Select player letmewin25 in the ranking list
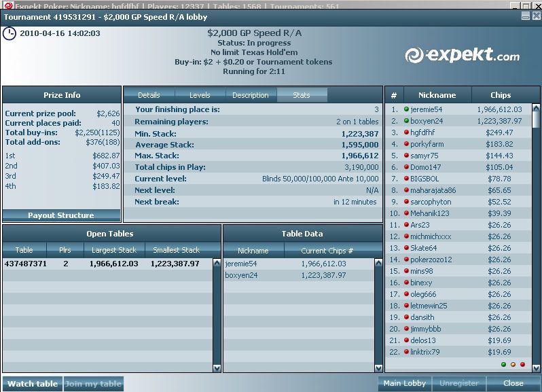Viewport: 542px width, 392px height. point(458,306)
